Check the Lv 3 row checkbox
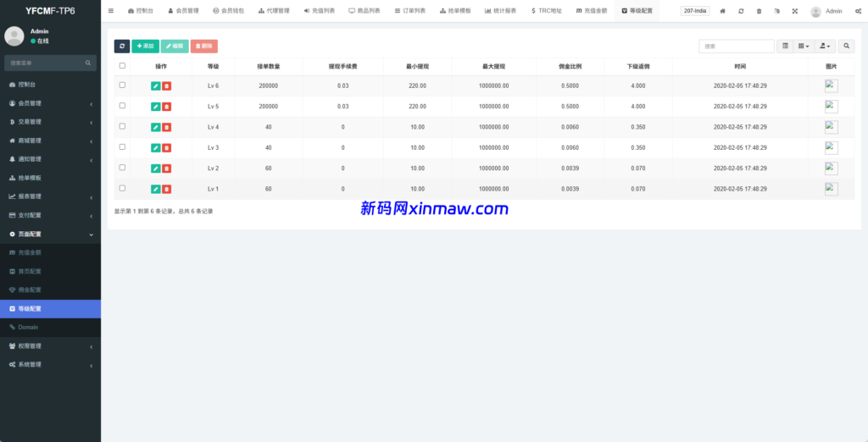Viewport: 868px width, 442px height. 122,146
